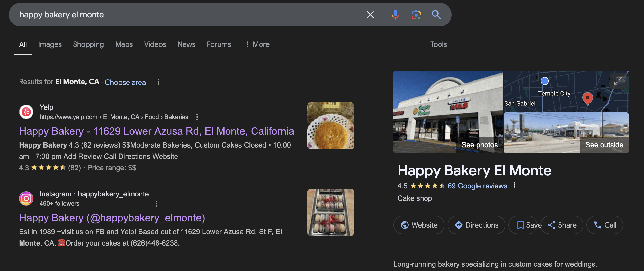The image size is (644, 271).
Task: Save Happy Bakery El Monte listing
Action: (523, 225)
